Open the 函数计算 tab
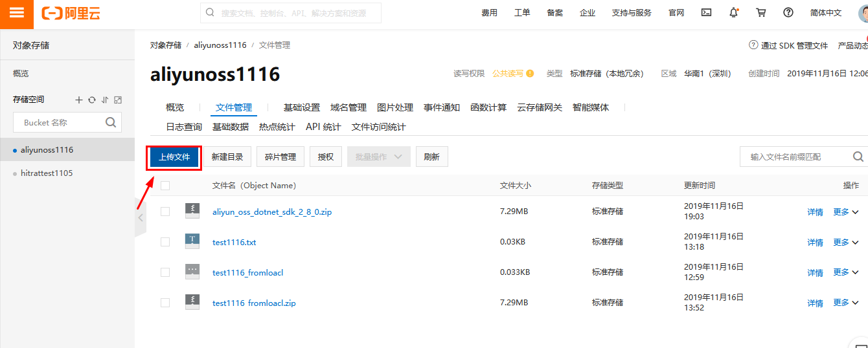This screenshot has height=348, width=868. (488, 107)
